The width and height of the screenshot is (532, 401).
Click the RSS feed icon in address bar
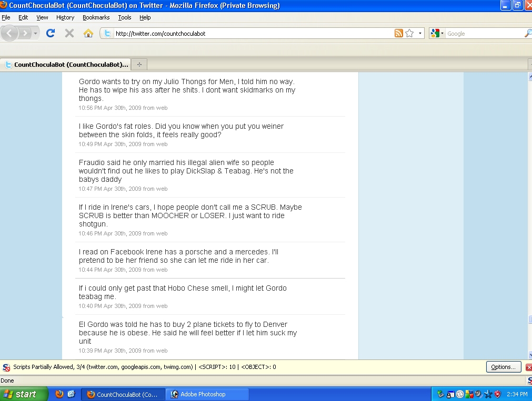coord(399,33)
